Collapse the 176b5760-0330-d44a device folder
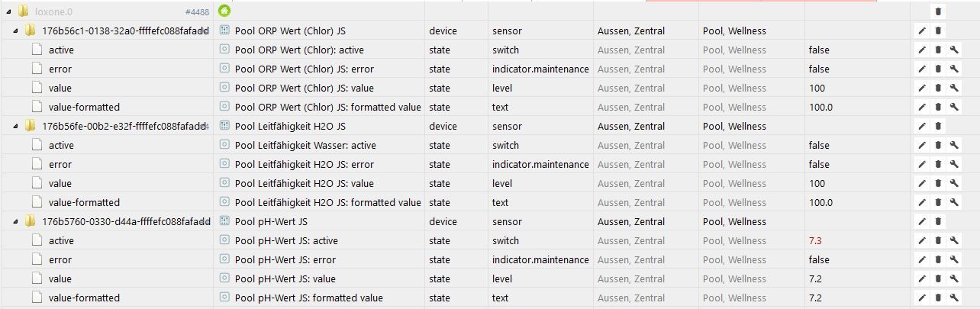The width and height of the screenshot is (980, 309). click(x=17, y=221)
